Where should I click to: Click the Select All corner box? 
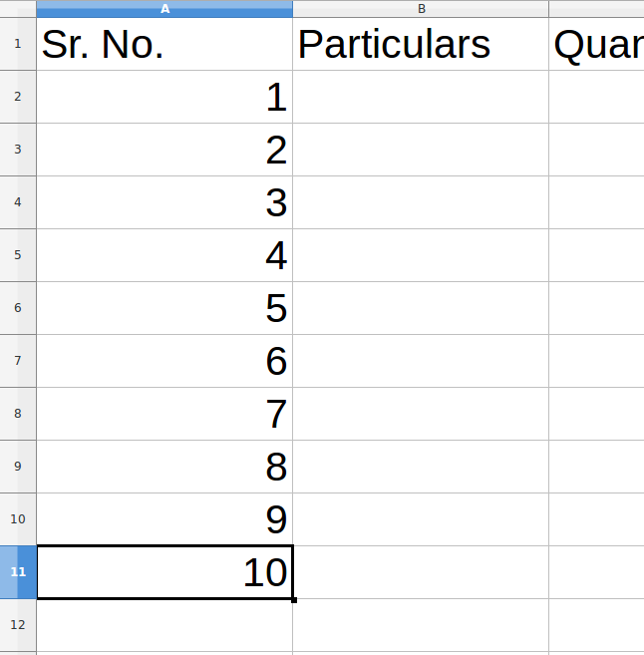(x=17, y=9)
